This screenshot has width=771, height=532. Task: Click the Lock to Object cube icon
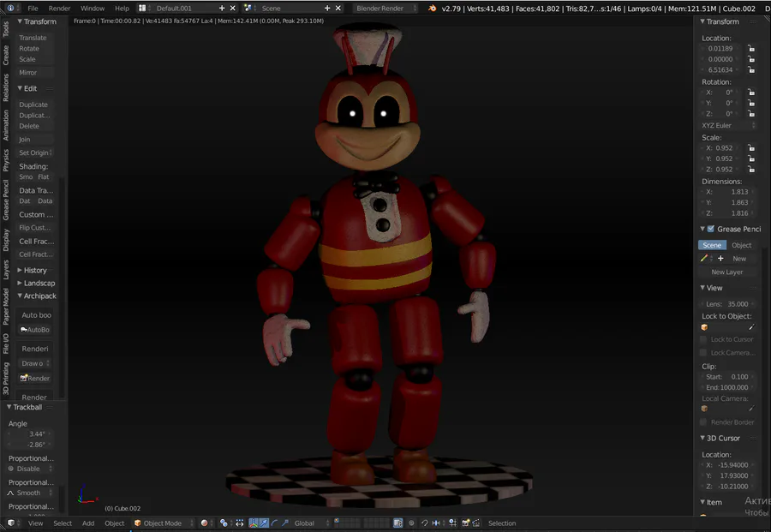704,327
